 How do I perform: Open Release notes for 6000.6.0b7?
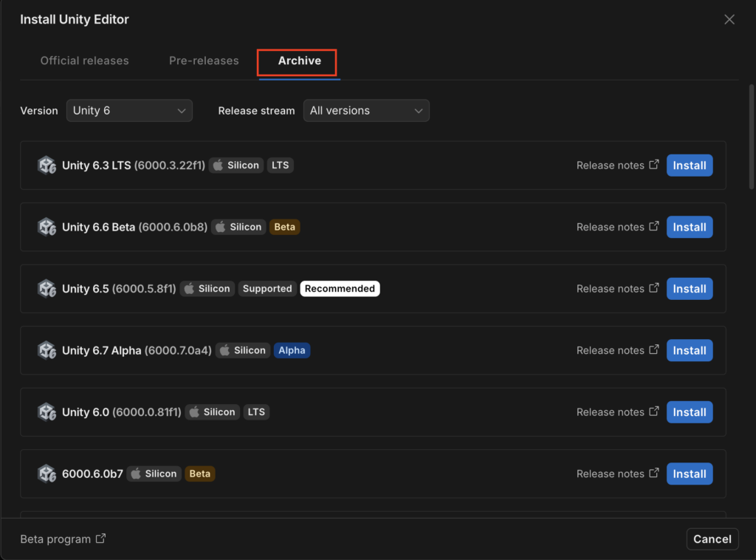(x=618, y=474)
